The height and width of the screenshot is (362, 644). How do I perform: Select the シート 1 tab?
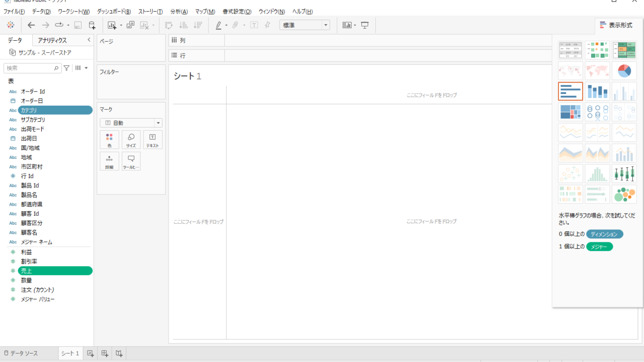(70, 353)
